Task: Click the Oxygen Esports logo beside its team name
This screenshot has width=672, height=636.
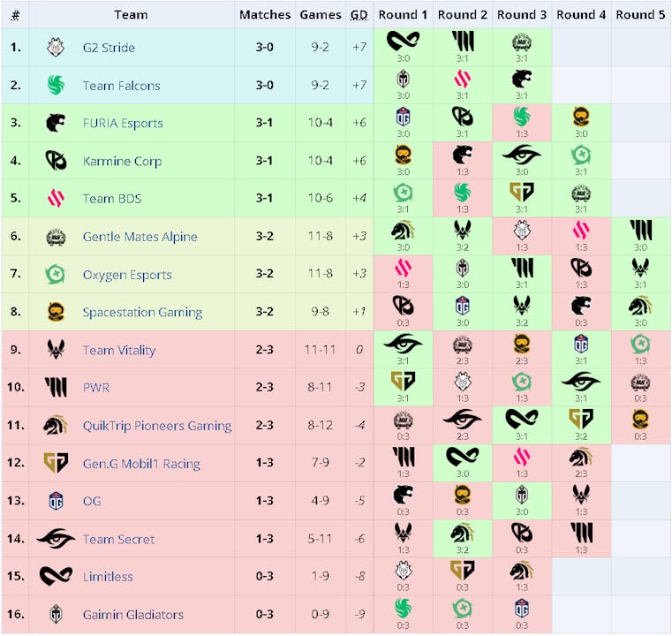Action: [x=56, y=275]
